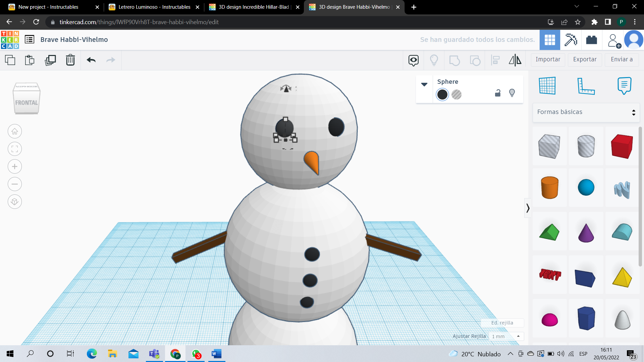Choose the Sphere solid black color swatch
The height and width of the screenshot is (362, 644).
click(442, 95)
